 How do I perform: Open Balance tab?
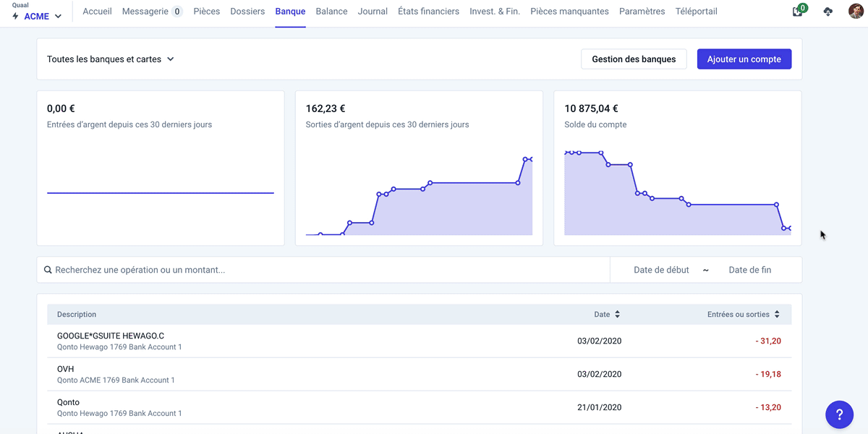point(331,12)
